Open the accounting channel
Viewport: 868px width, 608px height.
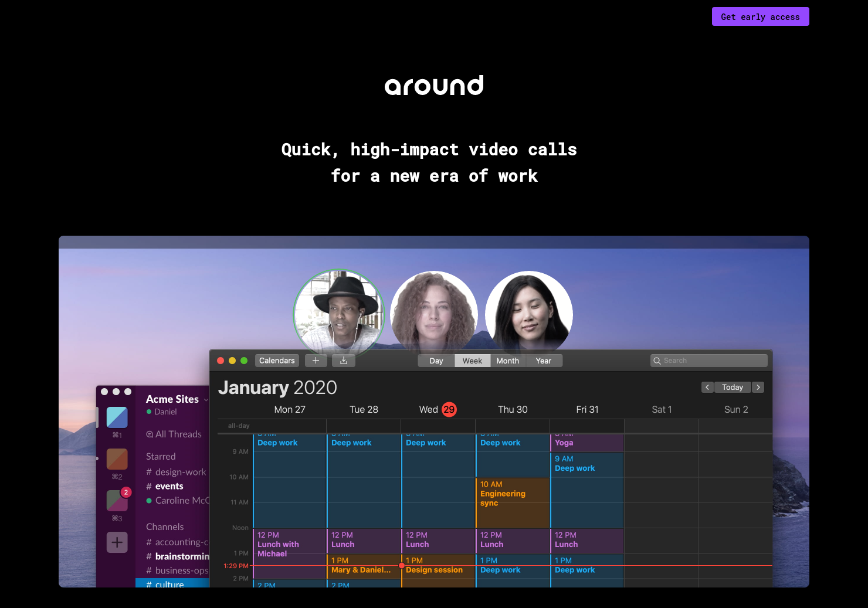point(178,542)
